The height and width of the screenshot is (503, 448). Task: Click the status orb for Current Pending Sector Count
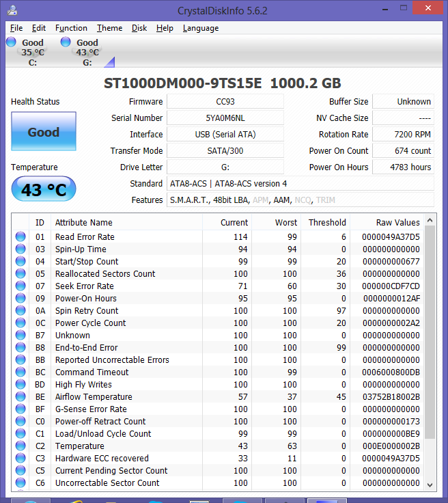pos(20,470)
